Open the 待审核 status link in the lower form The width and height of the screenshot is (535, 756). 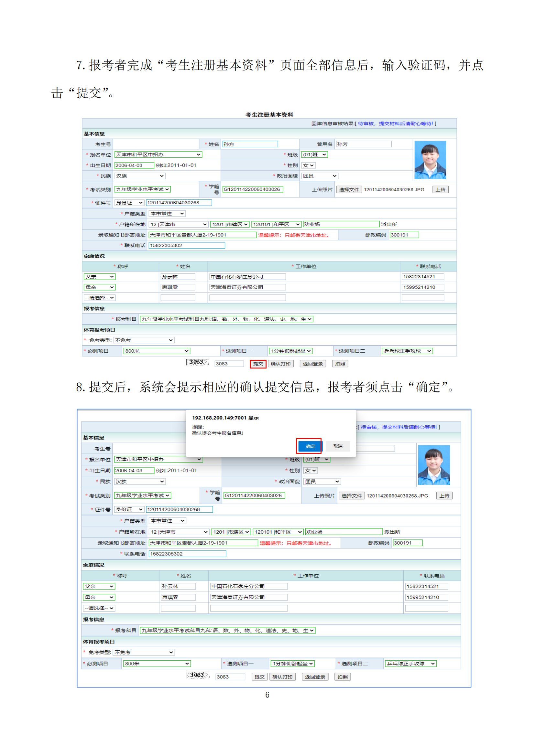point(399,427)
